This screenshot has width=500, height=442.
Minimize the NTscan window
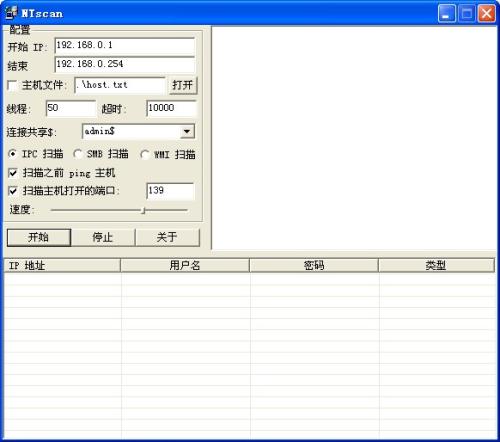pyautogui.click(x=446, y=14)
